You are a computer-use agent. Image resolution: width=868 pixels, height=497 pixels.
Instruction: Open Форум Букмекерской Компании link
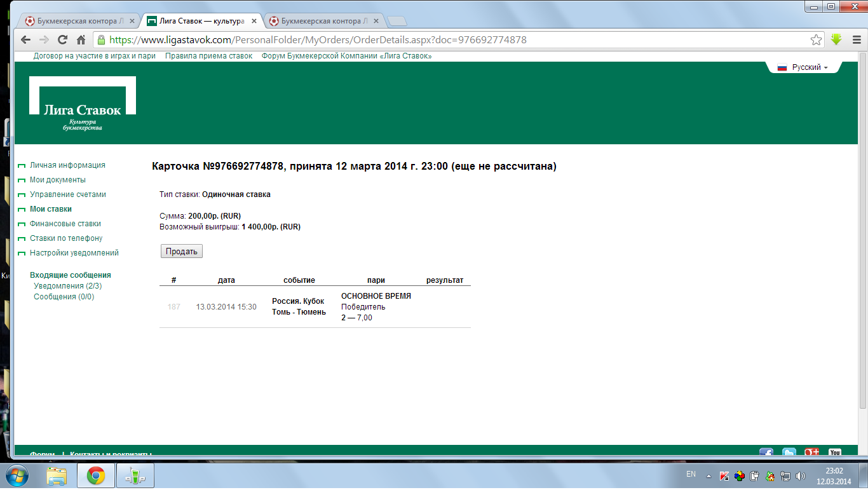point(347,56)
